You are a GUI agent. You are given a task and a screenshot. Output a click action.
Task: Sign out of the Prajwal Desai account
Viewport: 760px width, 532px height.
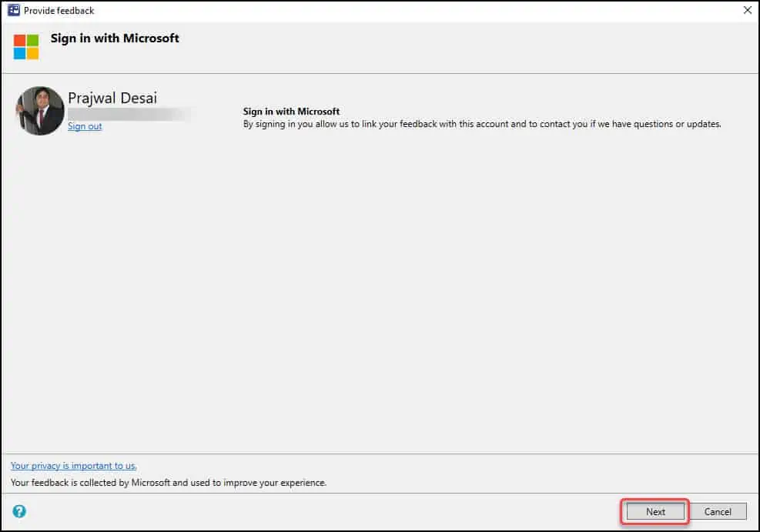pos(85,126)
